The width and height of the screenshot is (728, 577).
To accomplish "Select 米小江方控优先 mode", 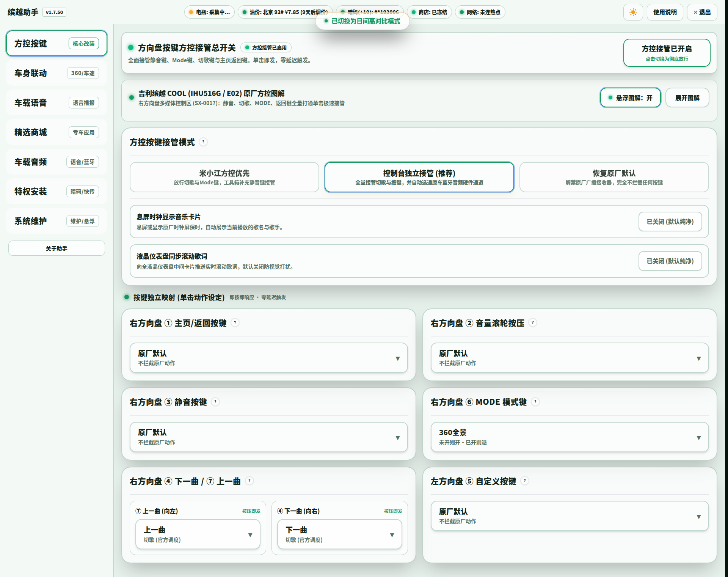I will 224,177.
